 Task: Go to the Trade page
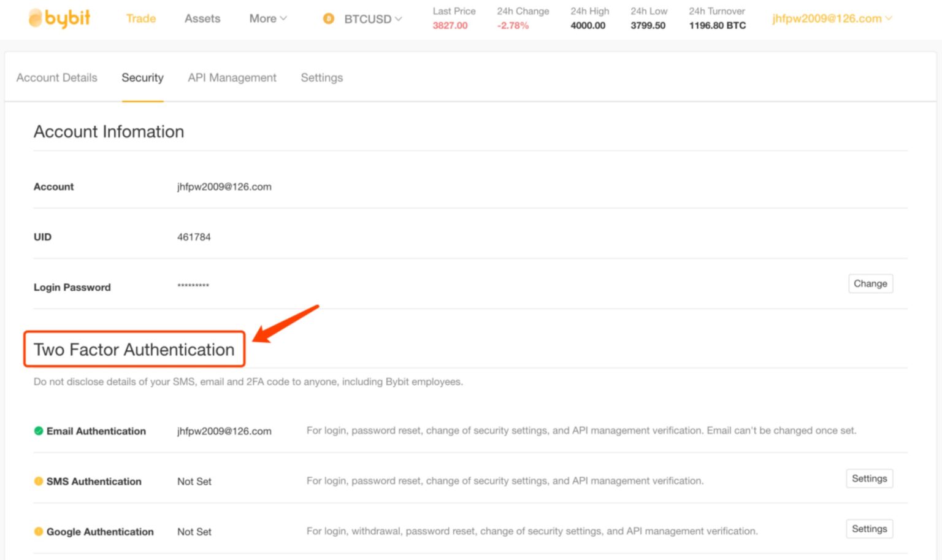click(x=140, y=18)
